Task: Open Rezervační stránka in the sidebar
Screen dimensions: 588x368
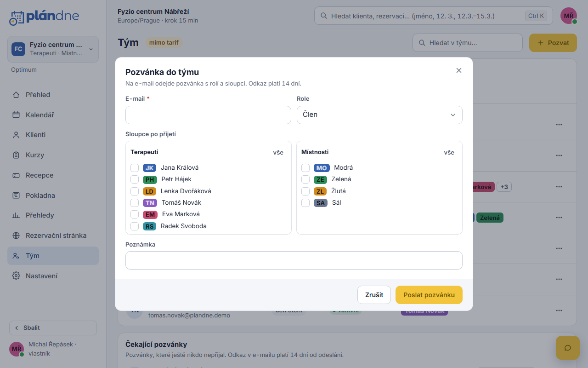Action: [x=53, y=236]
